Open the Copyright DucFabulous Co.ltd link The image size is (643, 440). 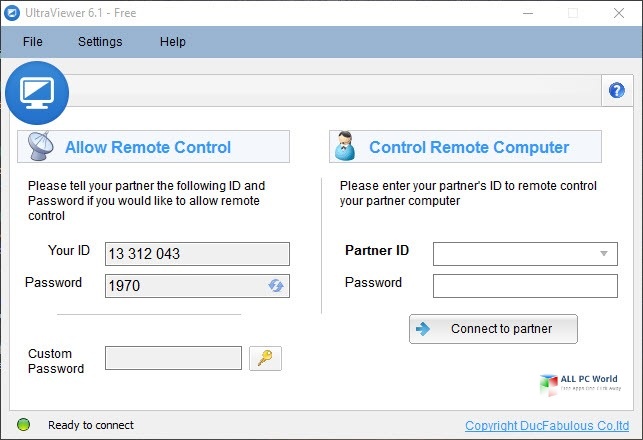pos(547,426)
